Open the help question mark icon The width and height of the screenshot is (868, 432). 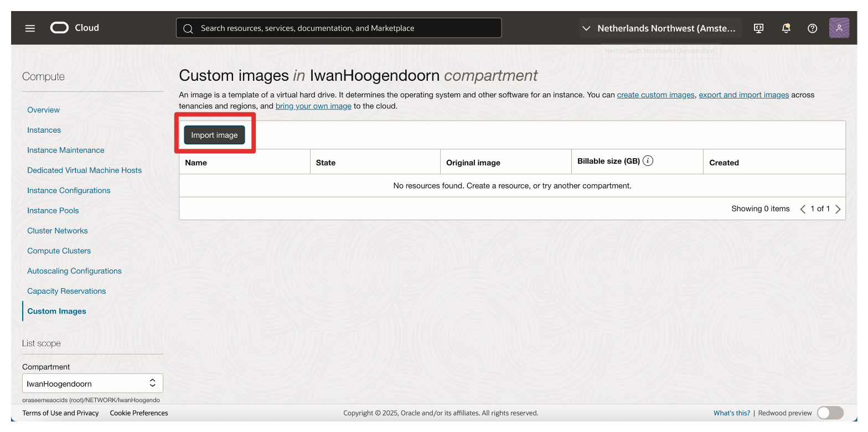pos(812,28)
